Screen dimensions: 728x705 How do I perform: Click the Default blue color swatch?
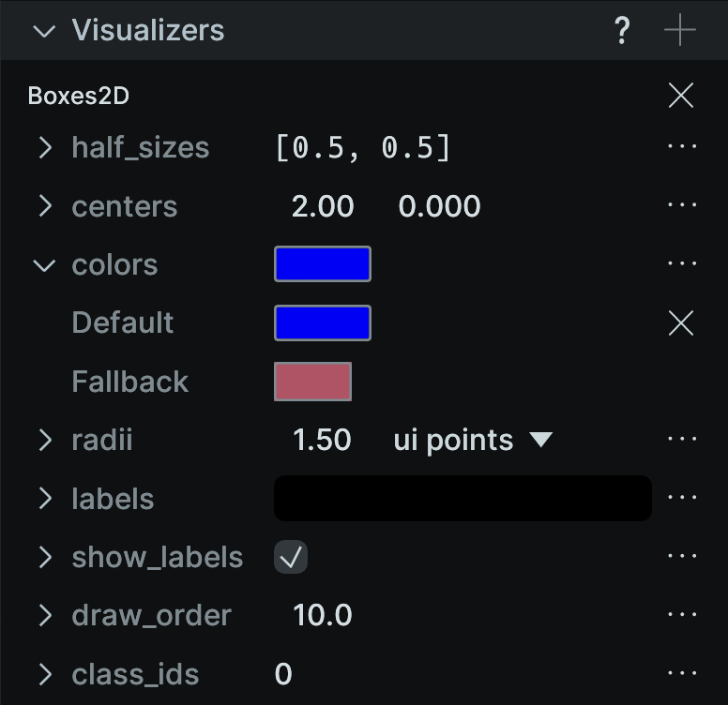(x=323, y=322)
